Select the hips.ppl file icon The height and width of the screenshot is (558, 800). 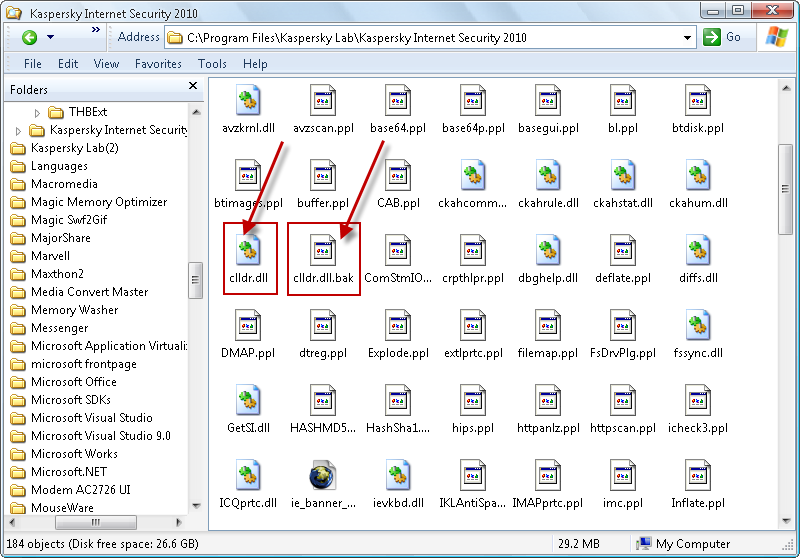473,400
